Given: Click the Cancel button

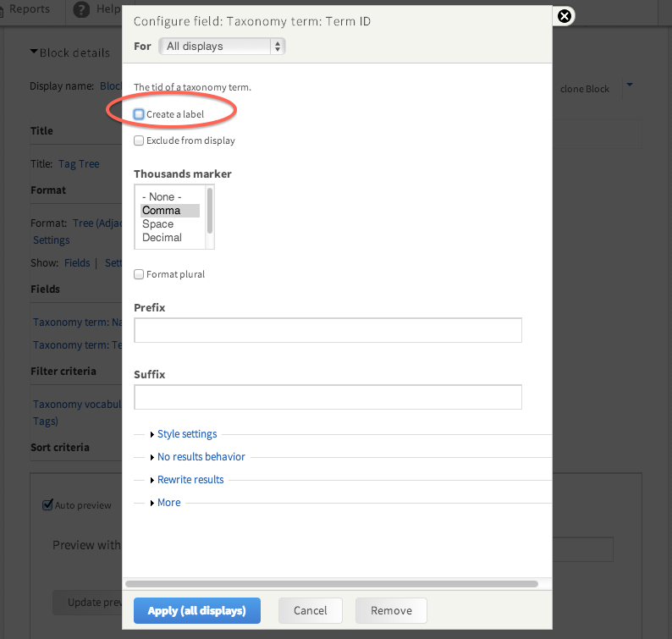Looking at the screenshot, I should tap(311, 611).
